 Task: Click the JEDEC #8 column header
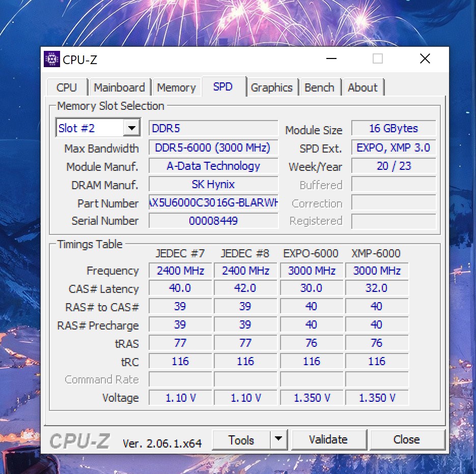coord(245,253)
